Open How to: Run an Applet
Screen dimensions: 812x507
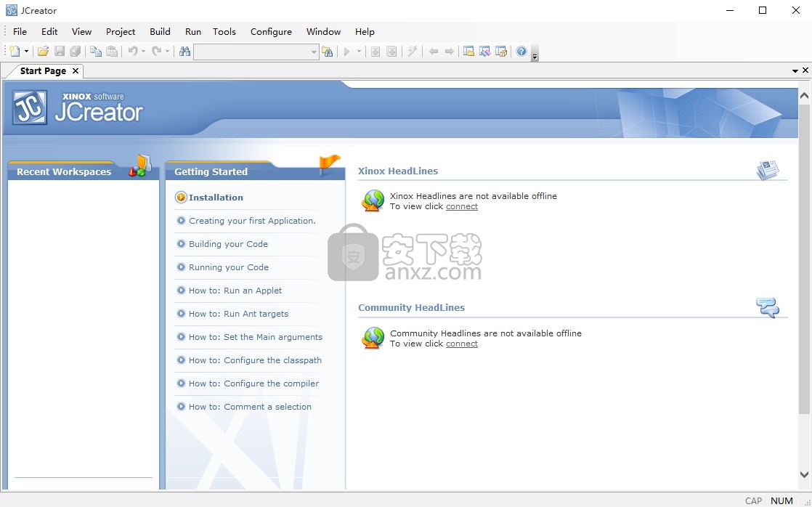(x=235, y=291)
